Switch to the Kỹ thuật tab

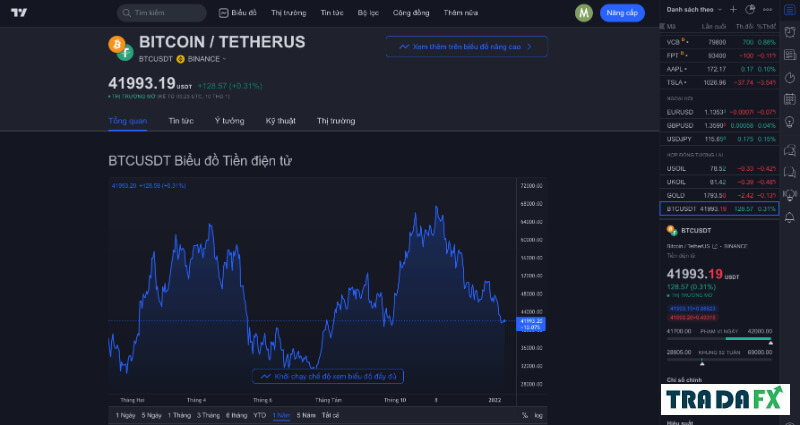click(281, 121)
